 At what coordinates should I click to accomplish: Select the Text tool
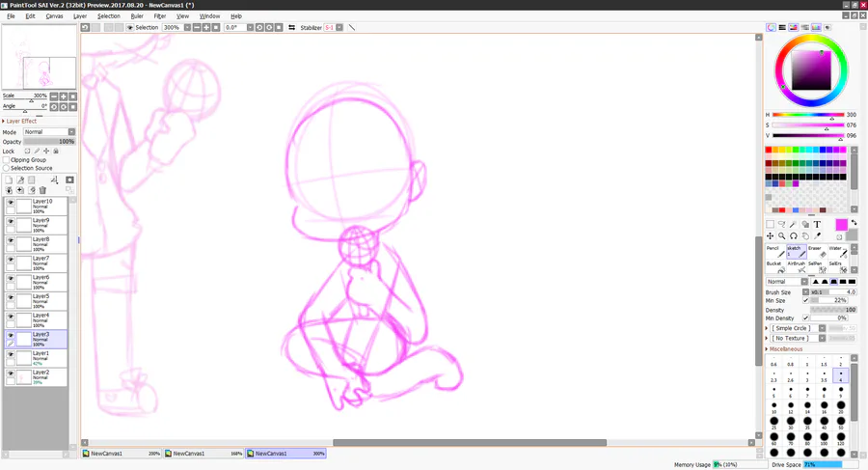pyautogui.click(x=817, y=225)
